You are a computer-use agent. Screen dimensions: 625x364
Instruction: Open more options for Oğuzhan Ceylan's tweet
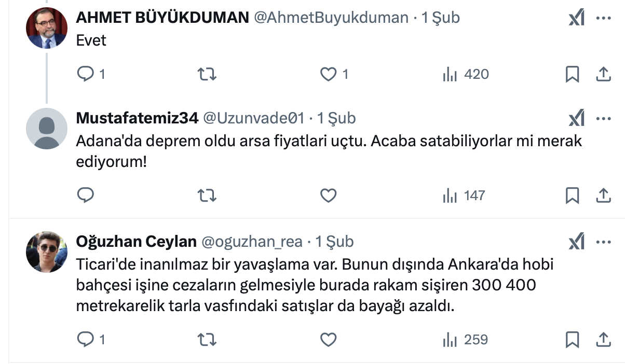pyautogui.click(x=603, y=242)
